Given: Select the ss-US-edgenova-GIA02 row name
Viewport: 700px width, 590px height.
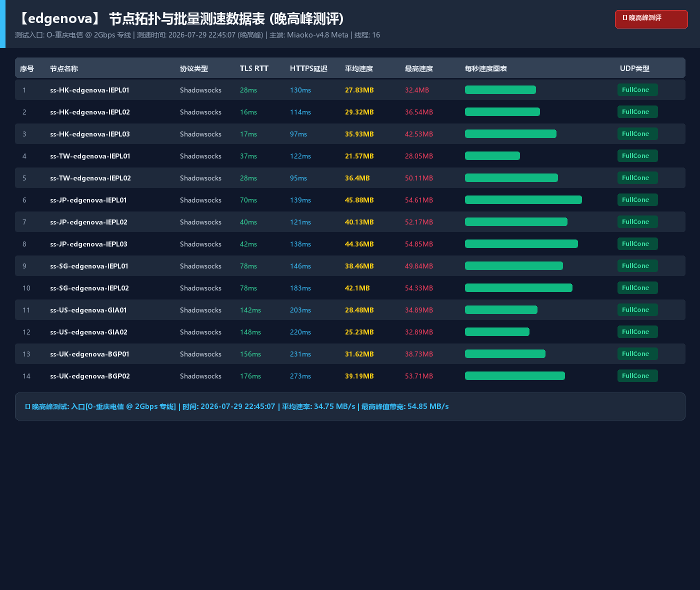Looking at the screenshot, I should tap(88, 332).
